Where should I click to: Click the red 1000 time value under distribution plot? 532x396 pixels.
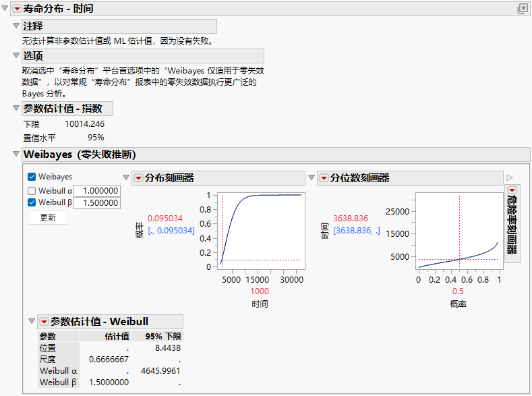(260, 291)
